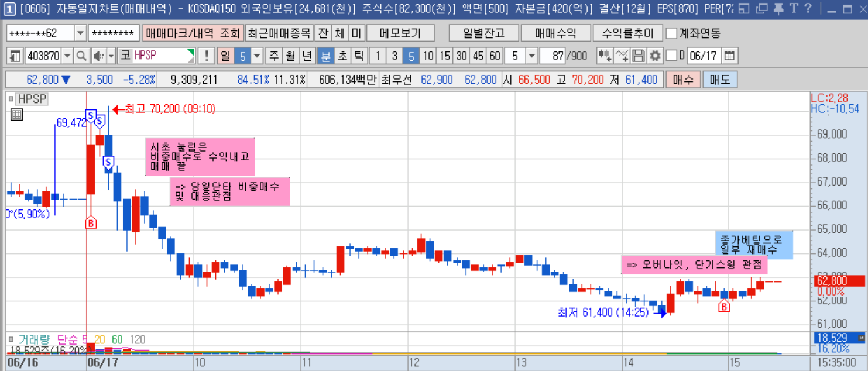Select the 틱 tick period toggle
Image resolution: width=868 pixels, height=371 pixels.
click(358, 56)
